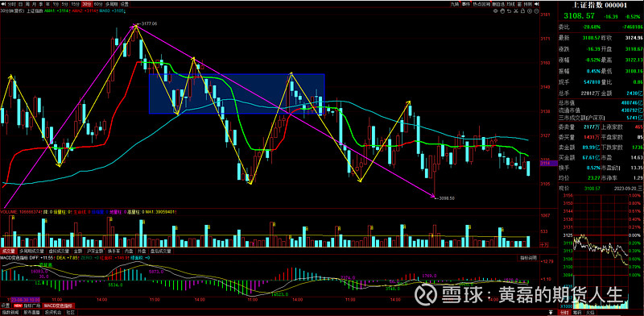Switch to the 15分 period tab
Viewport: 644px width, 316px height.
point(75,4)
